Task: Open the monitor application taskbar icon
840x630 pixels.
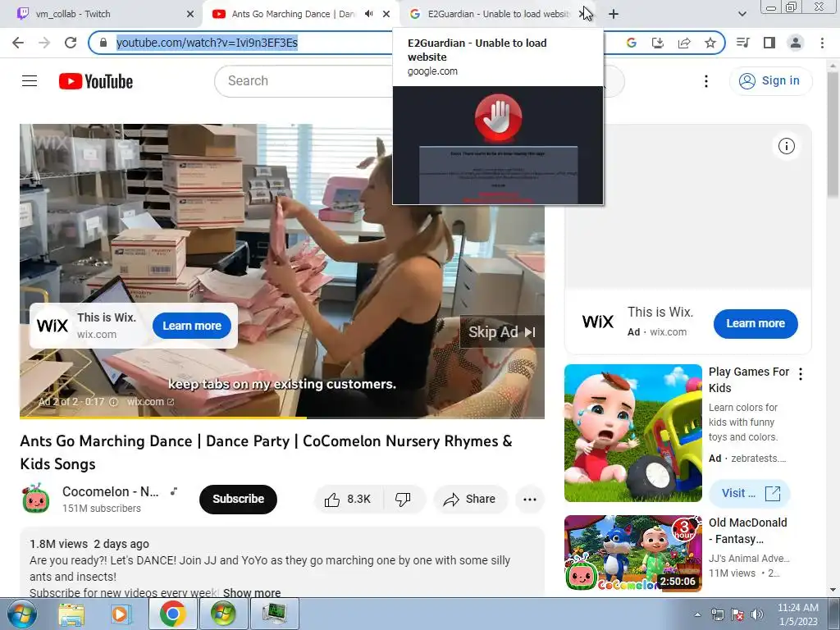Action: coord(274,614)
